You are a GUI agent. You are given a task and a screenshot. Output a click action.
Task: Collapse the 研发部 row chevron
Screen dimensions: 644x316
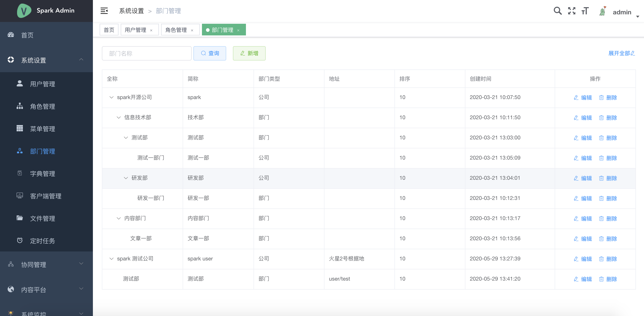coord(126,178)
